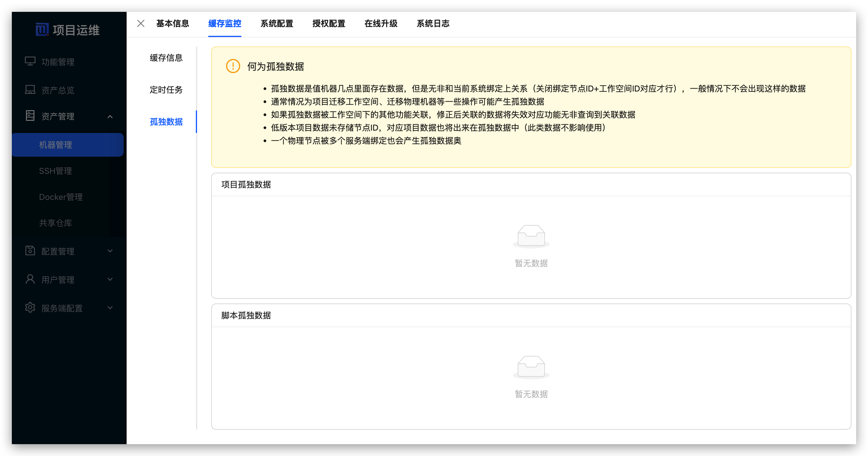Select the 资产总览 icon
This screenshot has width=868, height=456.
click(x=30, y=89)
